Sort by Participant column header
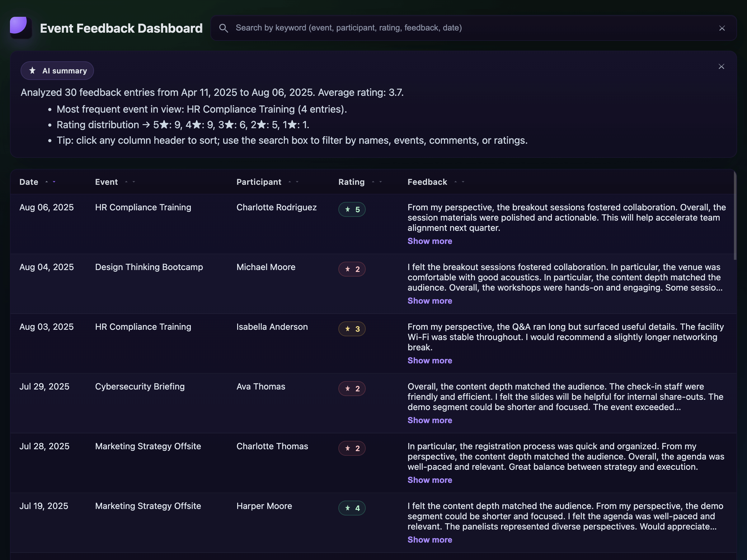 click(259, 182)
